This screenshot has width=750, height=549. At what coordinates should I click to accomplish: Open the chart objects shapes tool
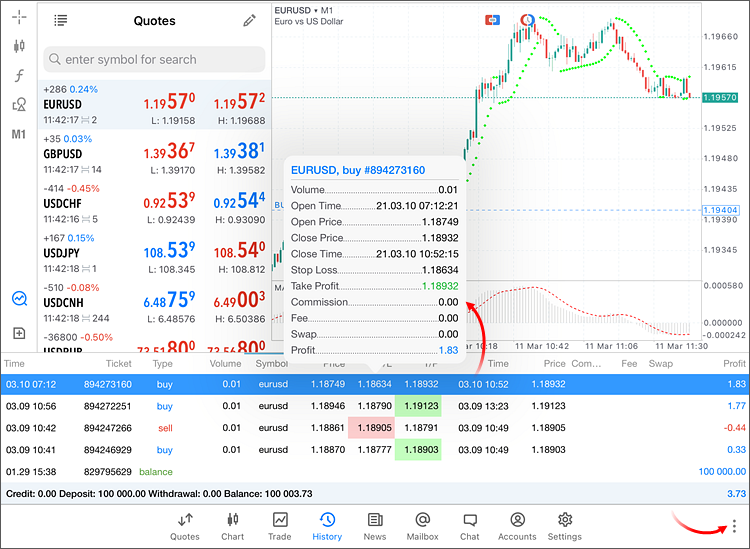[19, 104]
